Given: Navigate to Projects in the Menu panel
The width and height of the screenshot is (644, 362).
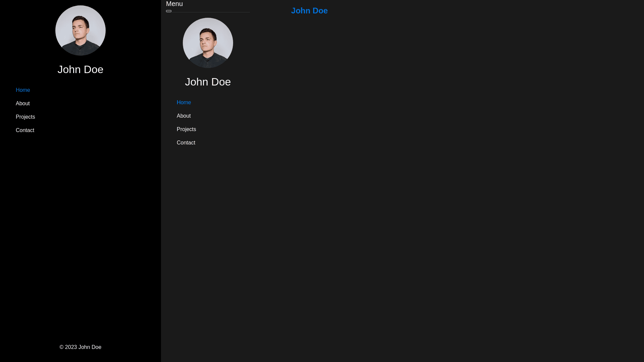Looking at the screenshot, I should [x=186, y=129].
